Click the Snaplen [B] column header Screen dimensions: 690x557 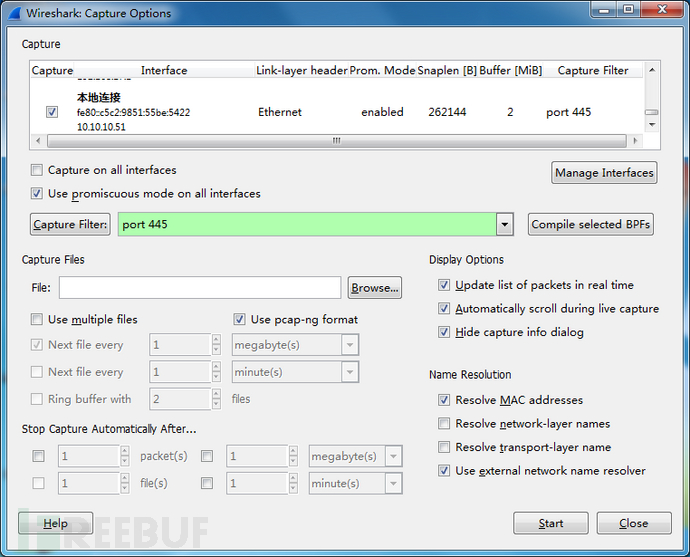447,70
